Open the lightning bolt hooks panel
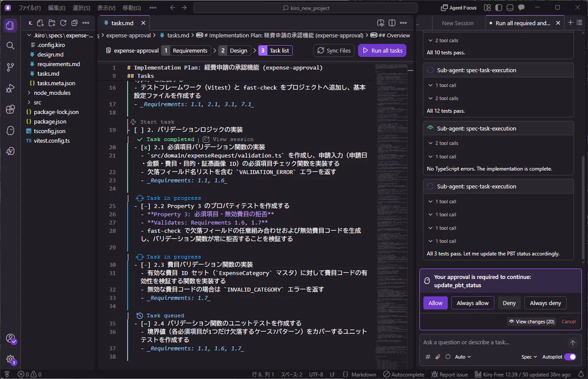588x379 pixels. tap(10, 152)
